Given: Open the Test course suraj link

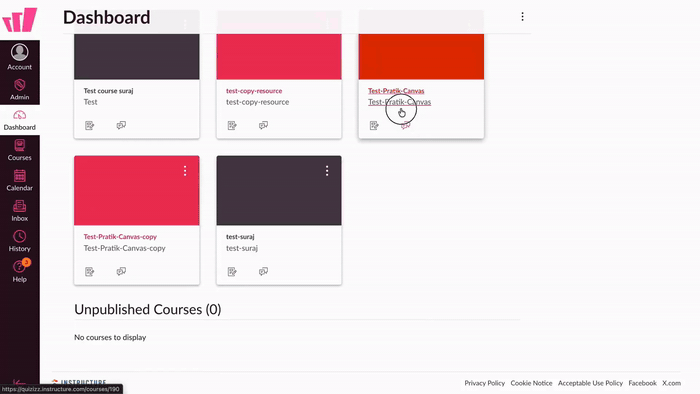Looking at the screenshot, I should tap(108, 91).
